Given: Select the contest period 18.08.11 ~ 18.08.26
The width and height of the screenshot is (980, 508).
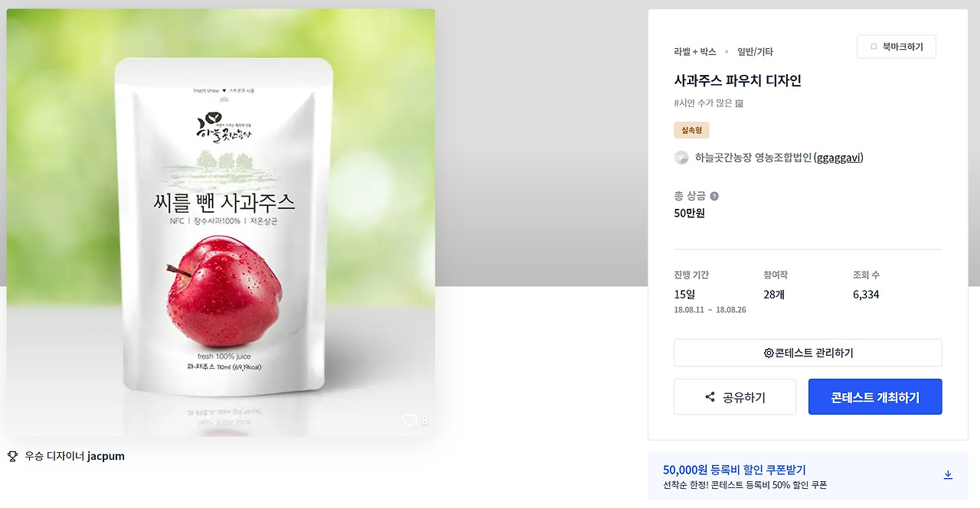Looking at the screenshot, I should [710, 310].
